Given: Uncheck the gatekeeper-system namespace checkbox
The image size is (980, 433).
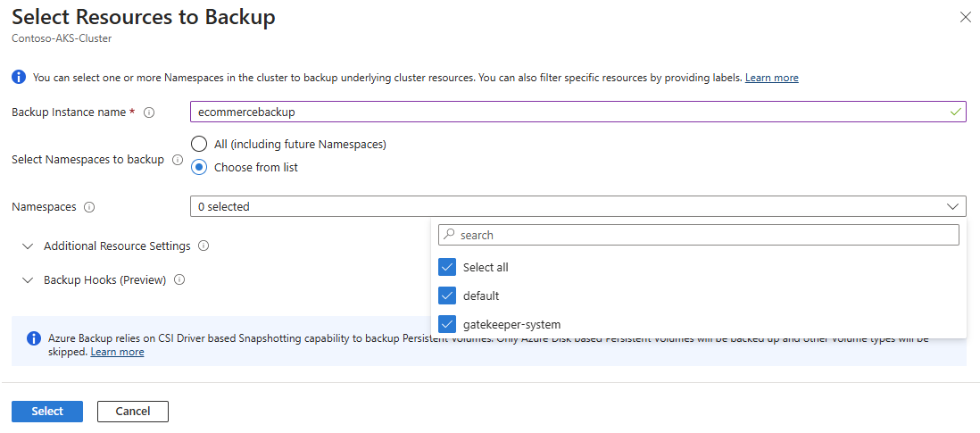Looking at the screenshot, I should (447, 324).
